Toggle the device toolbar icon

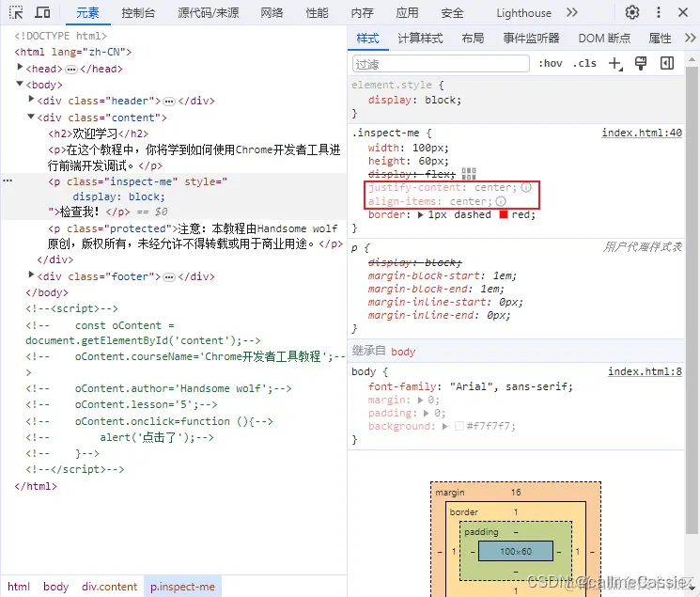coord(42,12)
